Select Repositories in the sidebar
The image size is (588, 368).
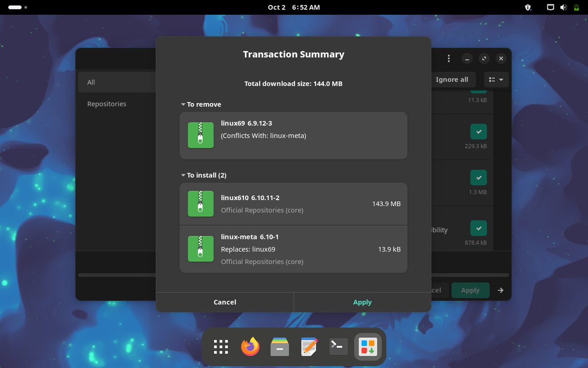pos(118,104)
